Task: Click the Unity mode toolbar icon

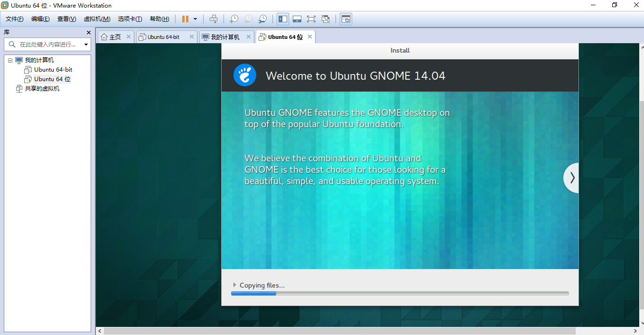Action: tap(326, 19)
